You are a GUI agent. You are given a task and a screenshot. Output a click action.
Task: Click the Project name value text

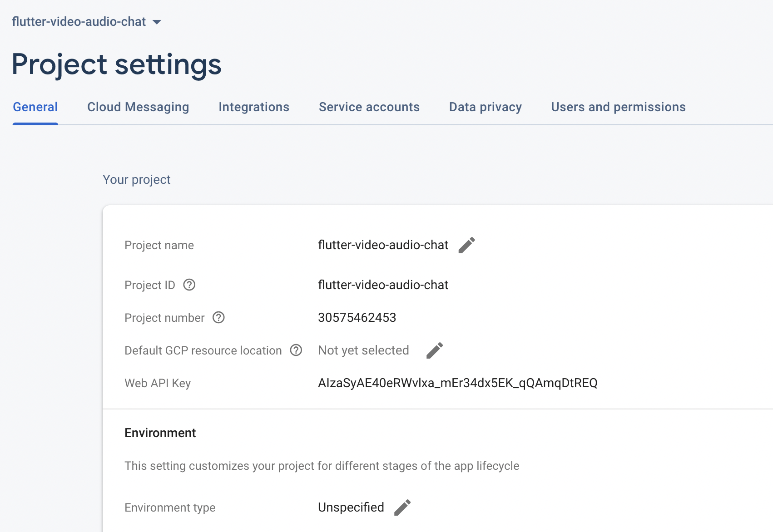click(x=383, y=245)
